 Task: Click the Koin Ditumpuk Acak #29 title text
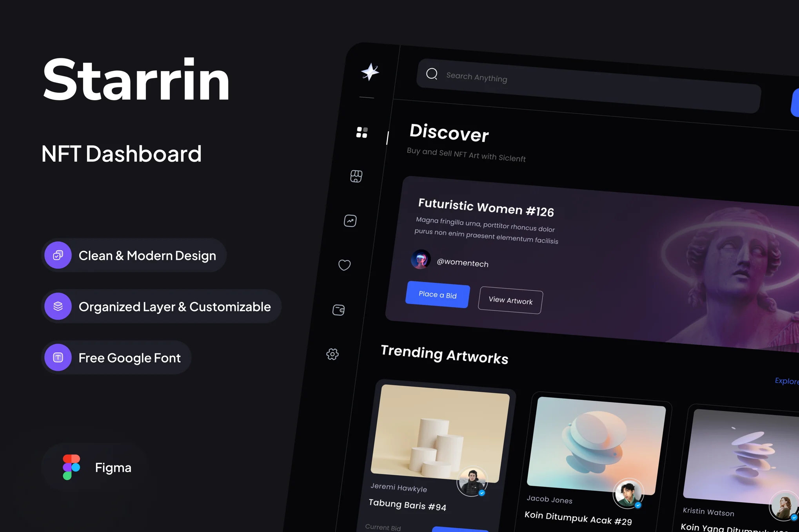point(578,518)
